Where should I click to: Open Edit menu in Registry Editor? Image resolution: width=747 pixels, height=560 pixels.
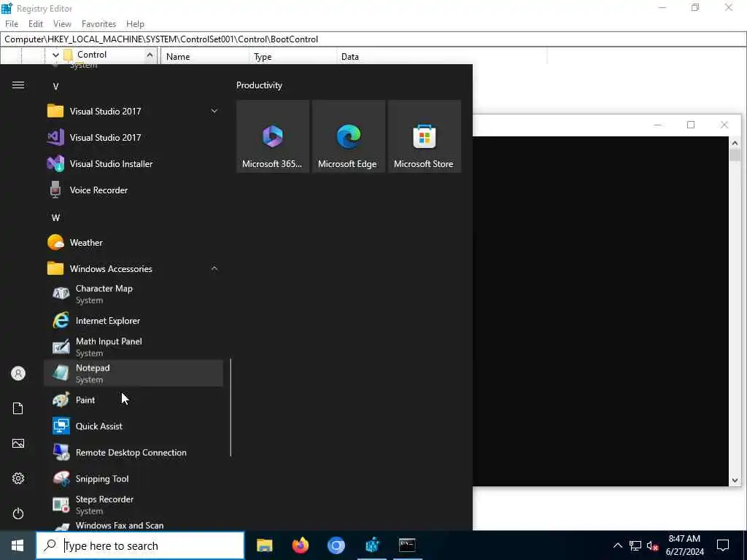pos(36,24)
